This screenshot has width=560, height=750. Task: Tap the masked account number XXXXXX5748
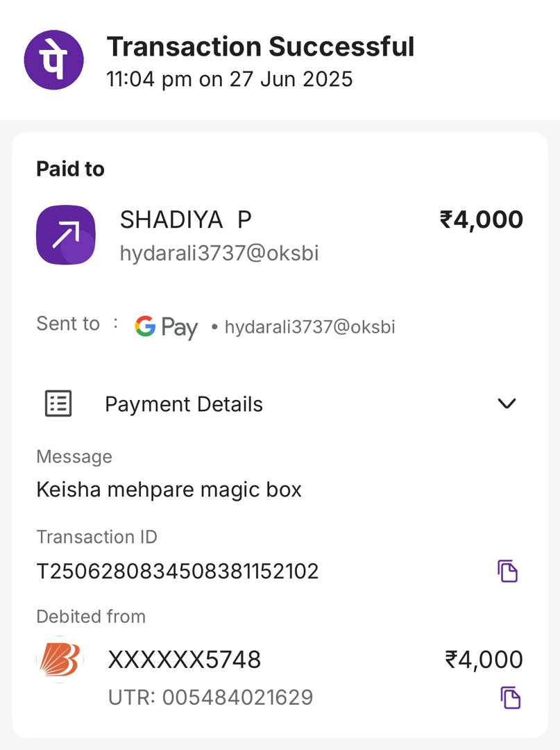[185, 659]
